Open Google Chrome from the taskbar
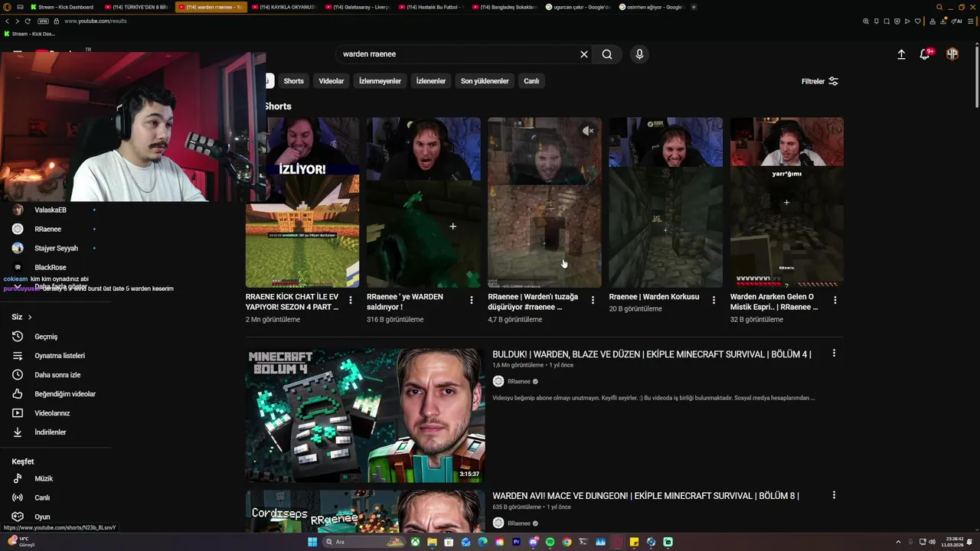This screenshot has height=551, width=980. [x=567, y=542]
